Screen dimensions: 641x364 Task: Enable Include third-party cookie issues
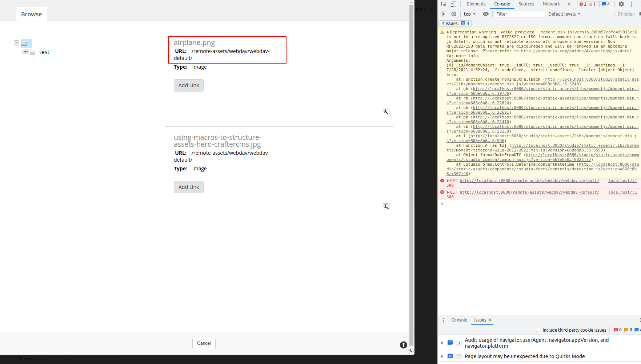coord(538,330)
